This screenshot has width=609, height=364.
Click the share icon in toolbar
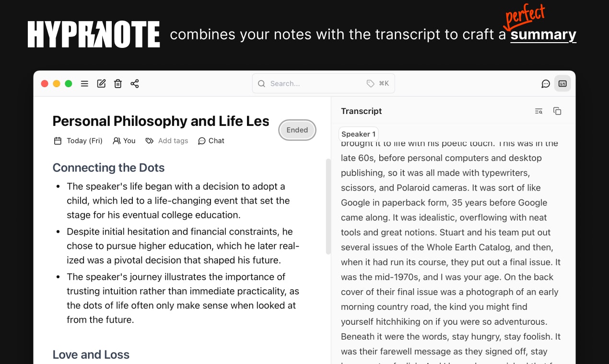(x=135, y=84)
